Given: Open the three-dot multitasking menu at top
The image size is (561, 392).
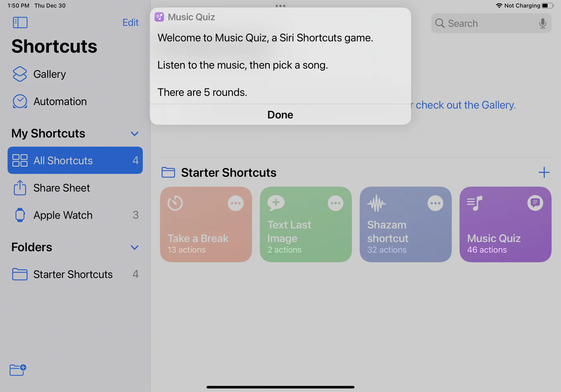Looking at the screenshot, I should pos(280,6).
